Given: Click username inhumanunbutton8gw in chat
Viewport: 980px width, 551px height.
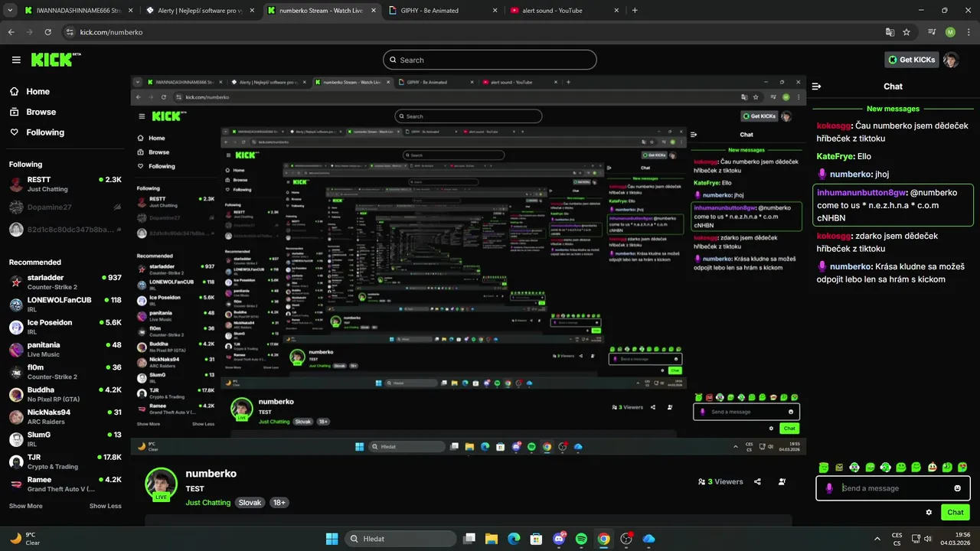Looking at the screenshot, I should pyautogui.click(x=861, y=193).
